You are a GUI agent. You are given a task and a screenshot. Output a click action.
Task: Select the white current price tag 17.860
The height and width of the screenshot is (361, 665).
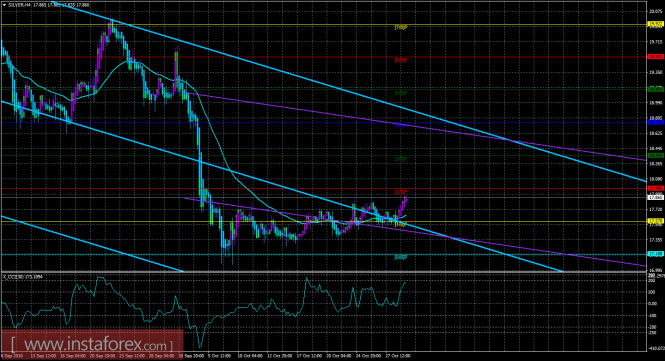tap(656, 197)
